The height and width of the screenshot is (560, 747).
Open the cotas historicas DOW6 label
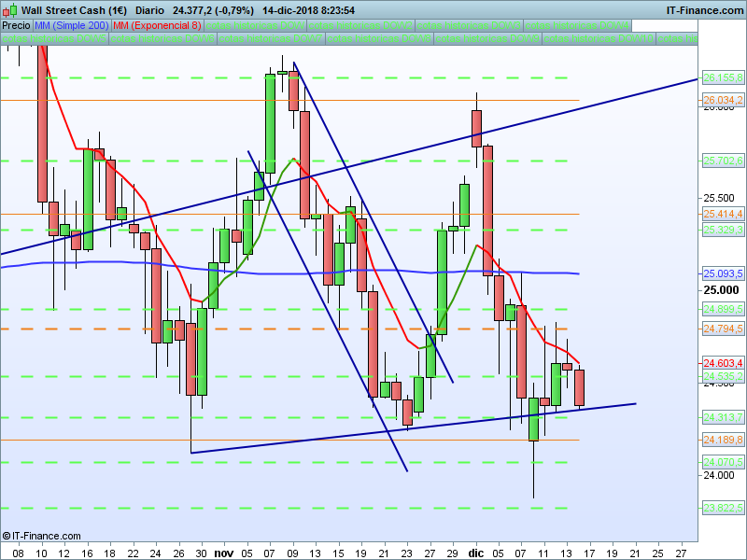162,38
